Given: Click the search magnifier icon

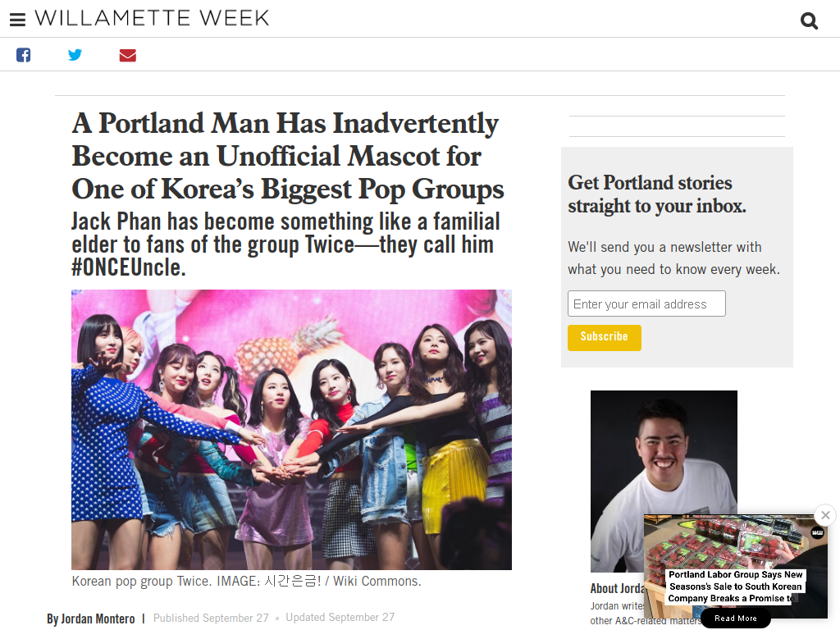Looking at the screenshot, I should pos(809,21).
